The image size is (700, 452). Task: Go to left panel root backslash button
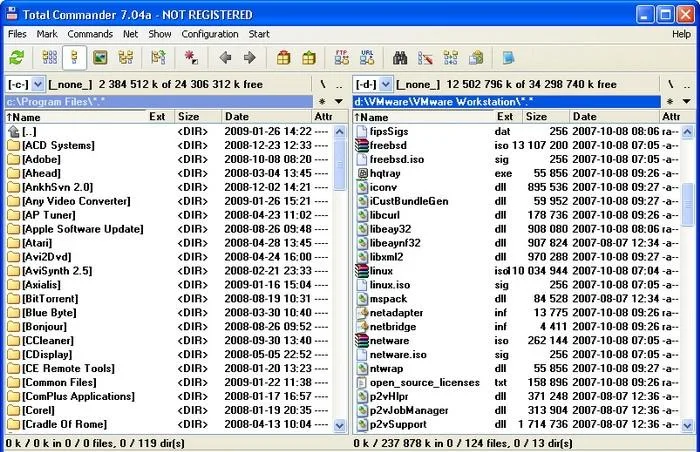(x=322, y=84)
